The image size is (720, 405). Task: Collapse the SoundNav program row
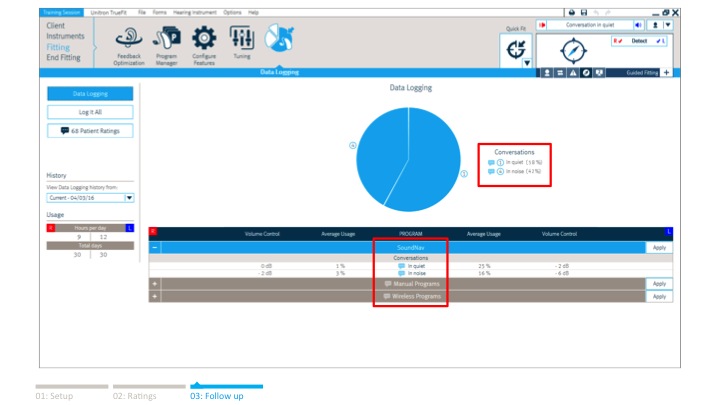(155, 247)
